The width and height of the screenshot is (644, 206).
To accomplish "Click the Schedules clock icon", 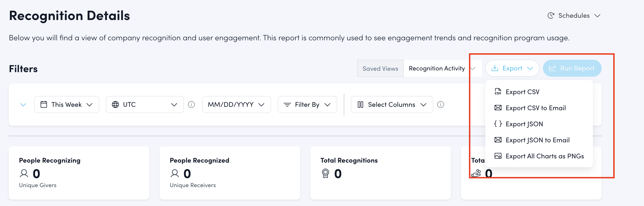I will pos(551,15).
